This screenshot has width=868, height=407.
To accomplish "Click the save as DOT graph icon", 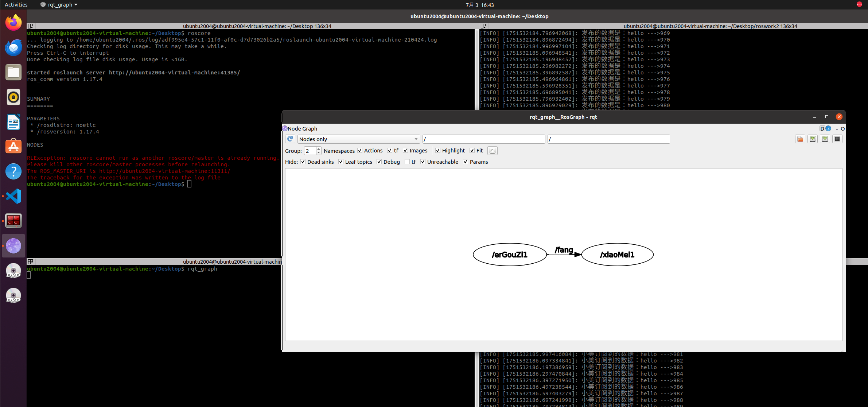I will pos(812,139).
